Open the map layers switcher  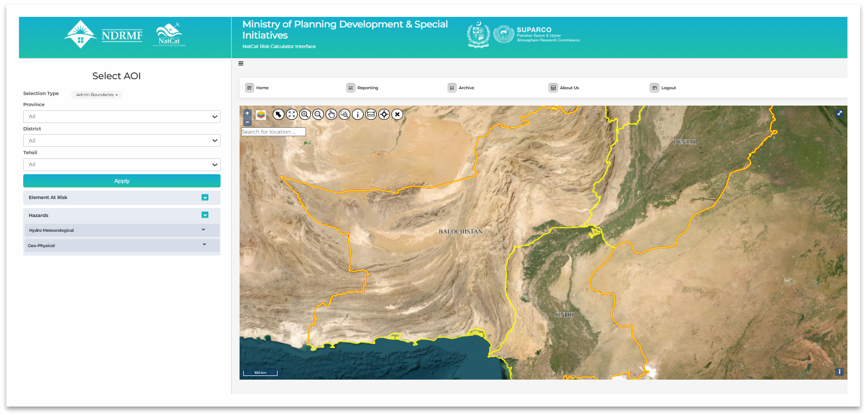pos(261,115)
